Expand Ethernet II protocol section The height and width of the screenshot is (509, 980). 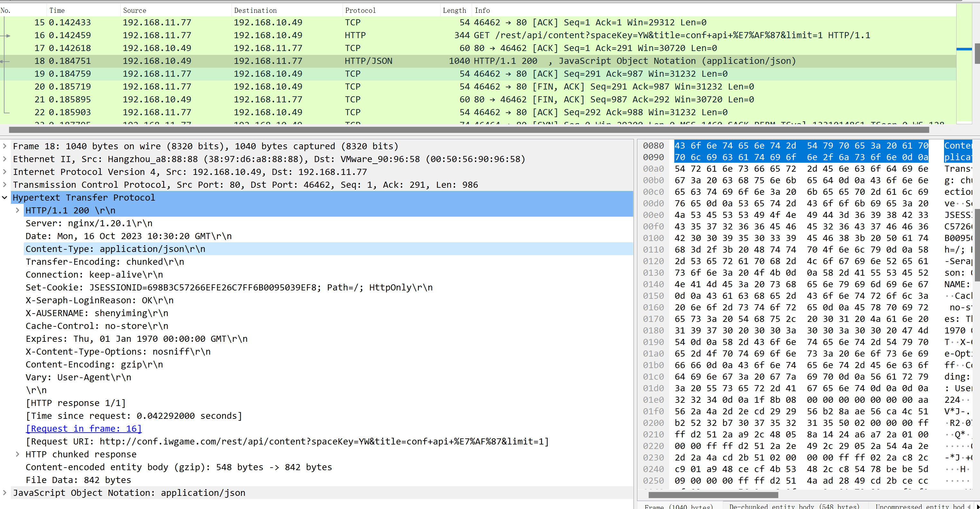[4, 159]
